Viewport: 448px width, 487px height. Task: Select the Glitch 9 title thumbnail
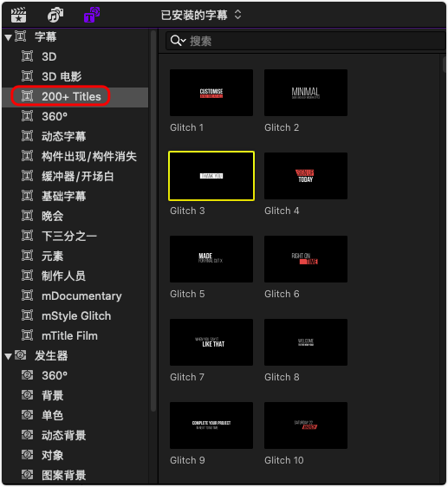point(211,425)
